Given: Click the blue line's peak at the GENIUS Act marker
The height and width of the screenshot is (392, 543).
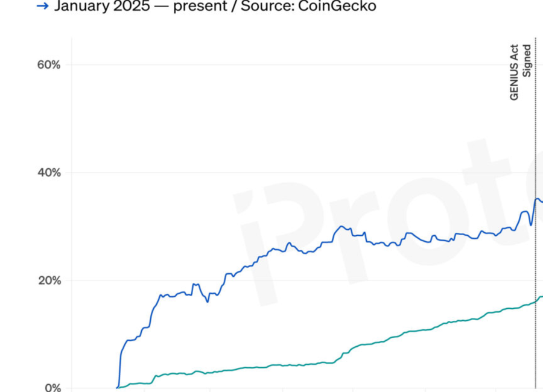Looking at the screenshot, I should click(537, 198).
